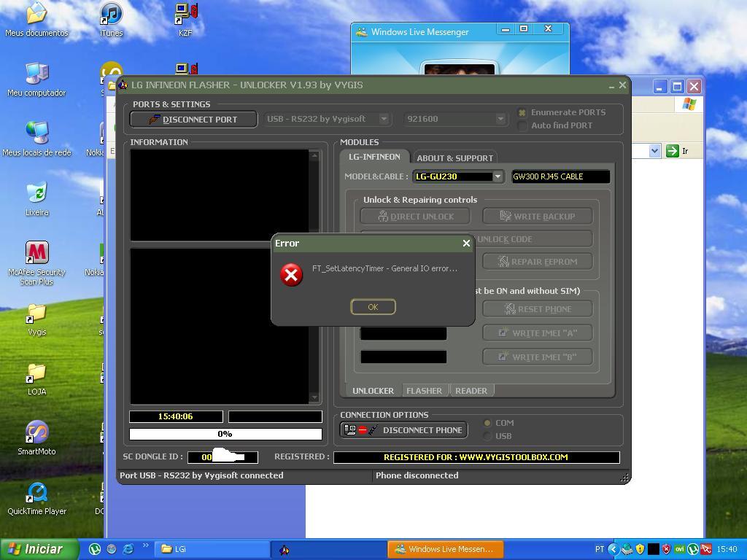Expand hidden system tray icons arrow
Screen dimensions: 747x560
coord(613,549)
